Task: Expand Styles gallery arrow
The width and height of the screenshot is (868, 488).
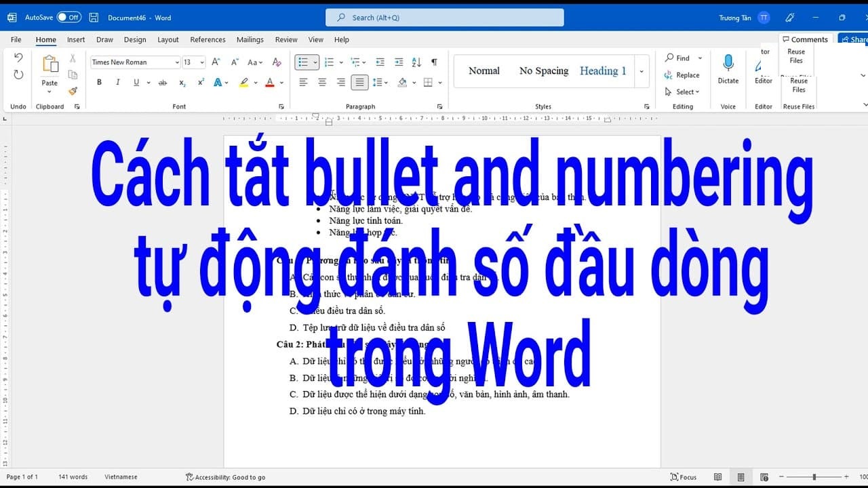Action: click(x=642, y=70)
